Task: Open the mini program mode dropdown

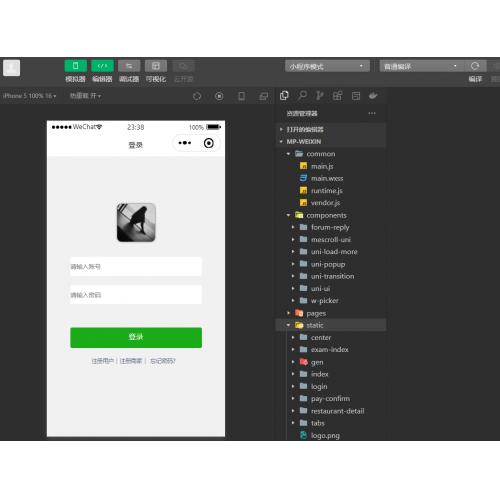Action: click(x=327, y=66)
